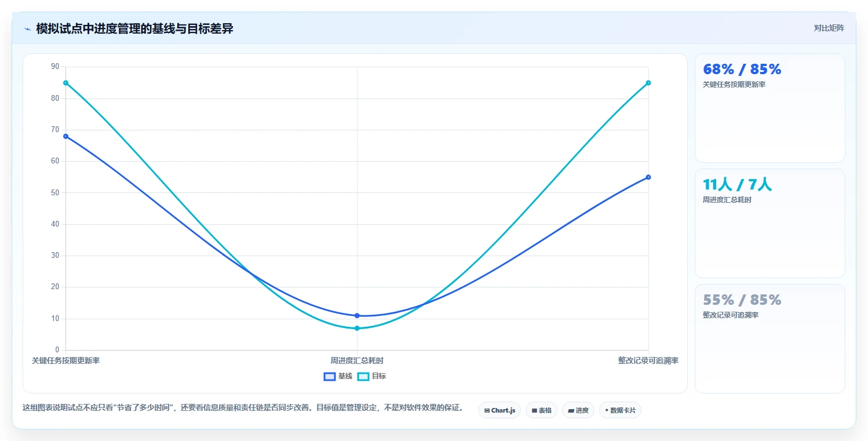This screenshot has width=868, height=441.
Task: Click 整改记录可追溯率 caption in third stat card
Action: coord(731,315)
